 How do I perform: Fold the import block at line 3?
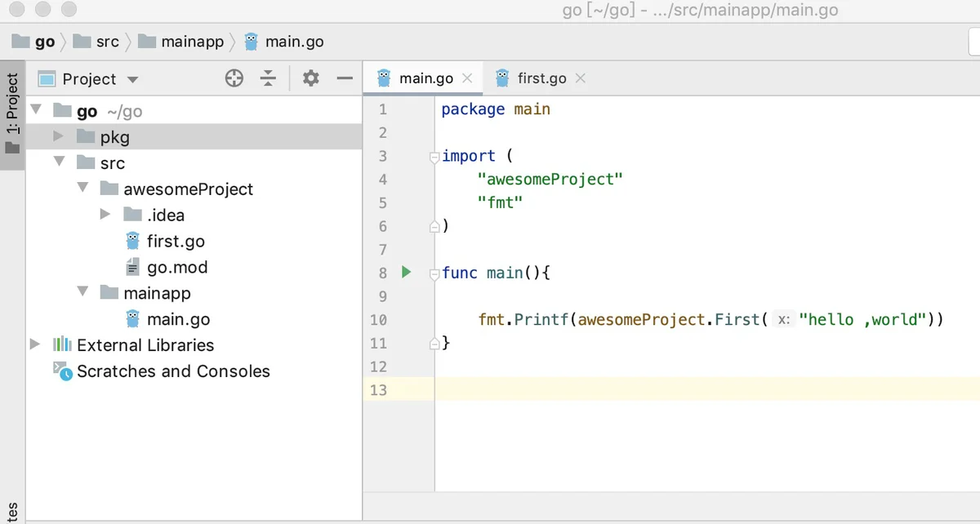(434, 157)
